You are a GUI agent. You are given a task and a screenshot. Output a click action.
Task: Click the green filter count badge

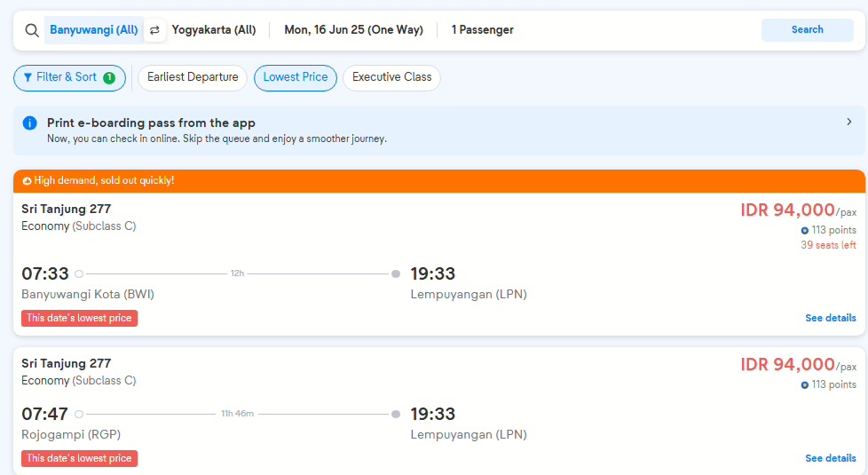pyautogui.click(x=109, y=77)
